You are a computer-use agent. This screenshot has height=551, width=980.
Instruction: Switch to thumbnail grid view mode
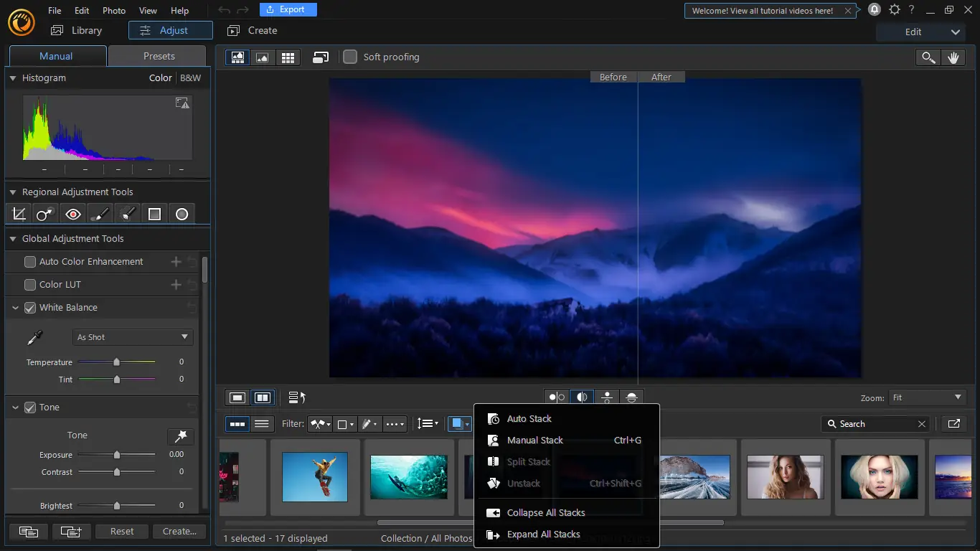288,57
